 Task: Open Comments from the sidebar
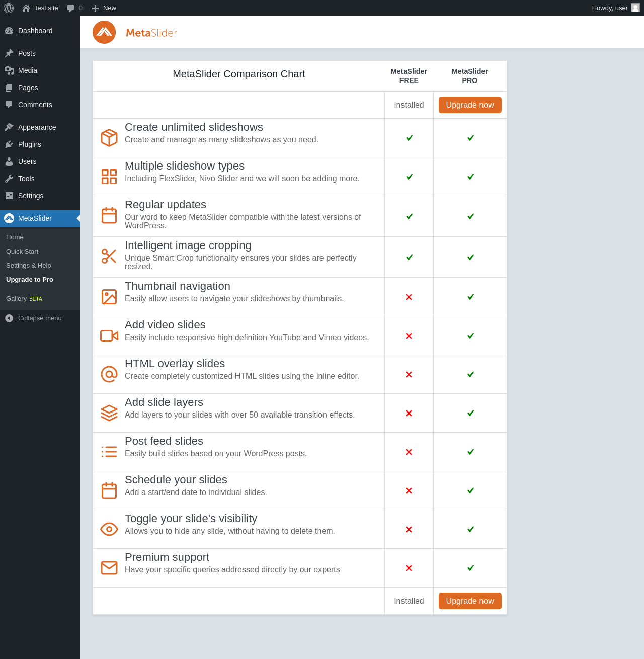point(40,105)
